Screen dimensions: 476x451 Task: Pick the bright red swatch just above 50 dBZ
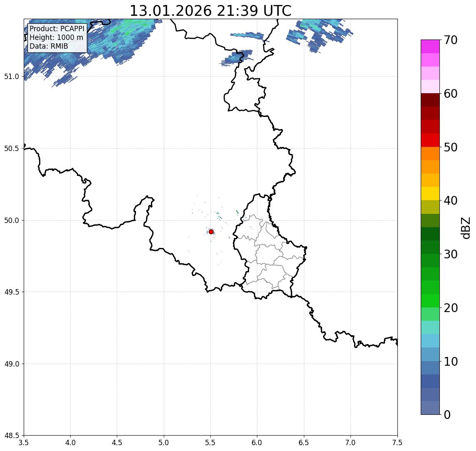click(x=430, y=140)
